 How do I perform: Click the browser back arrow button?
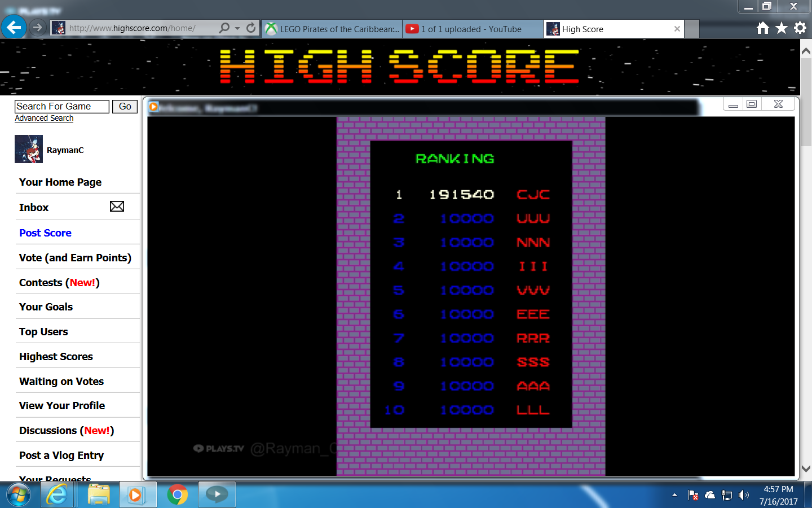[x=14, y=27]
